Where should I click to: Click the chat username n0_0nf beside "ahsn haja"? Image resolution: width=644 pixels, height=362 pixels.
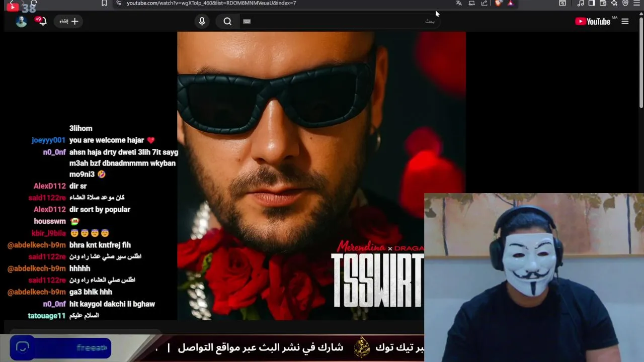54,152
